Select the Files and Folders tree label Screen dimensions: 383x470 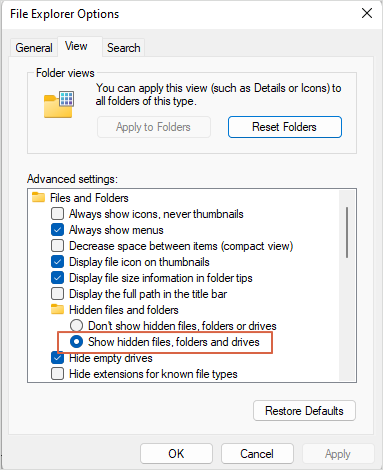point(89,198)
